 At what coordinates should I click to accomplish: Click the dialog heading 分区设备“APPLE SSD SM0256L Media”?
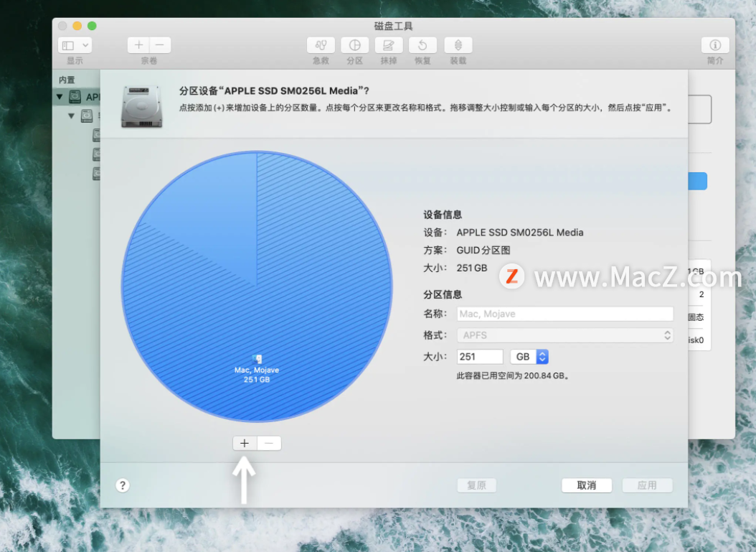coord(274,90)
